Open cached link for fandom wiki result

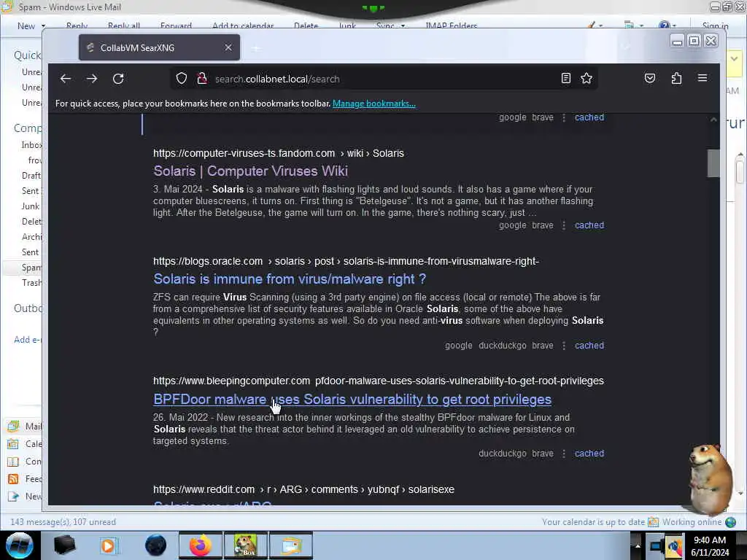point(589,225)
